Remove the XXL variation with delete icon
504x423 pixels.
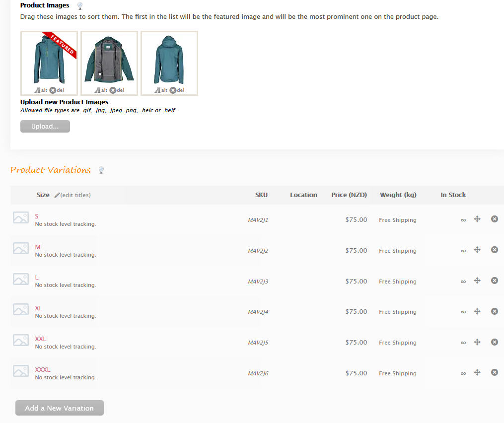click(495, 342)
